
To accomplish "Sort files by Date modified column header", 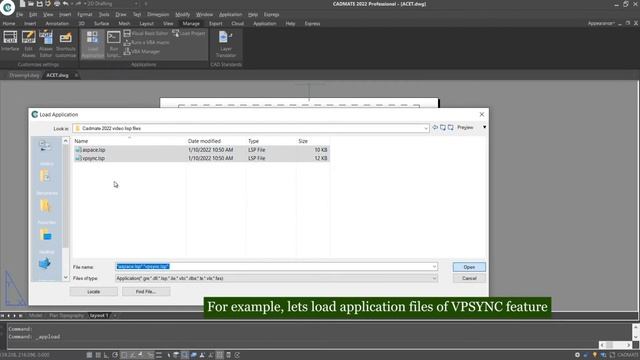I will pyautogui.click(x=204, y=141).
